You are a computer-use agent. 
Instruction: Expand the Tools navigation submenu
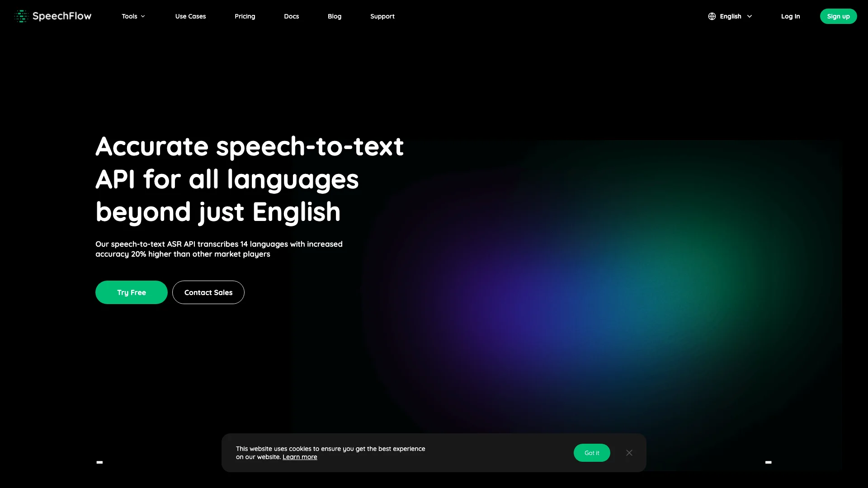tap(133, 16)
